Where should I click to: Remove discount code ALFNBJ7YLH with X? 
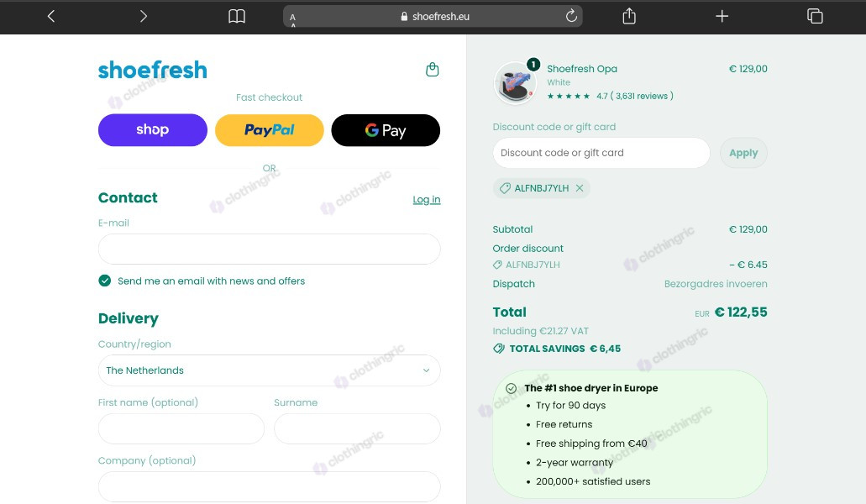[x=580, y=188]
